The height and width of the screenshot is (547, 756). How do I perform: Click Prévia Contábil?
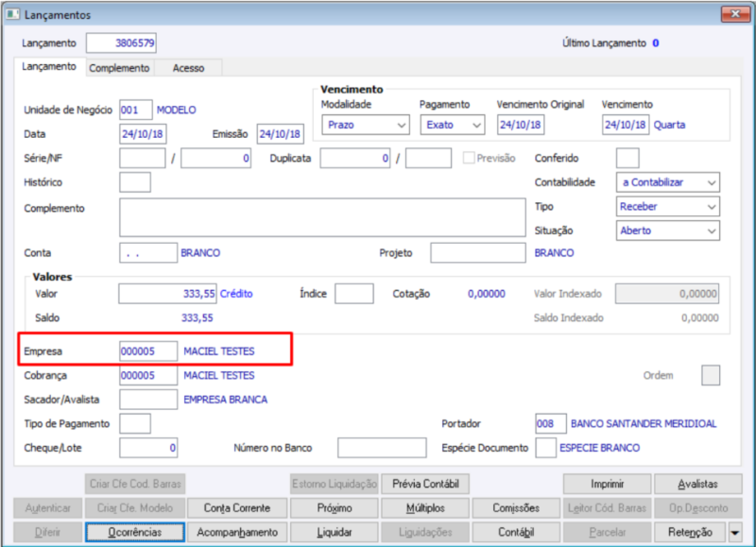pos(425,484)
